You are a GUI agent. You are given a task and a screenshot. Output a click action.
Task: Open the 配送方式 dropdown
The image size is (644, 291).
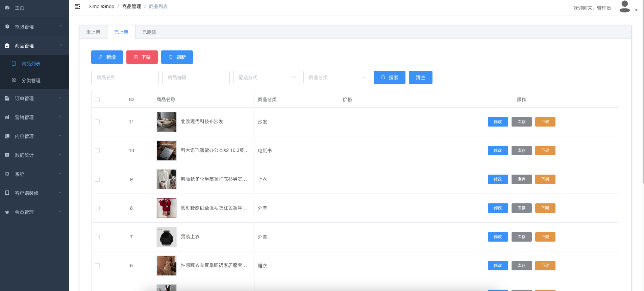(x=267, y=77)
